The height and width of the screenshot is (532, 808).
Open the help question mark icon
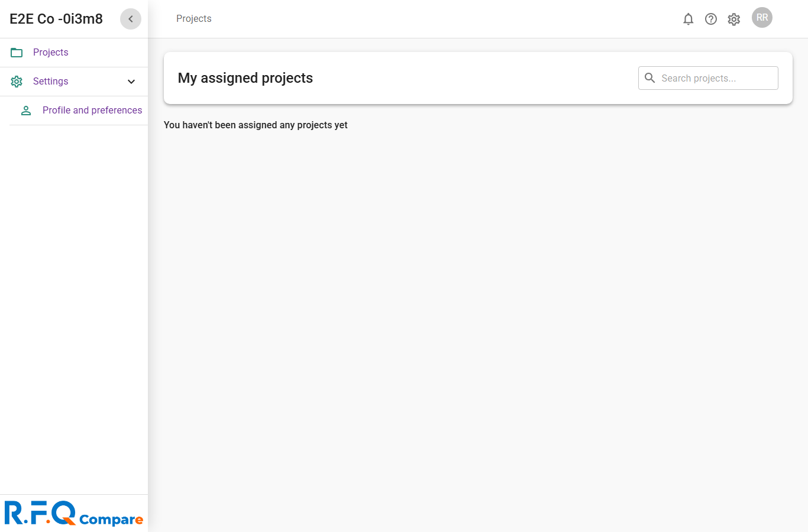tap(711, 19)
